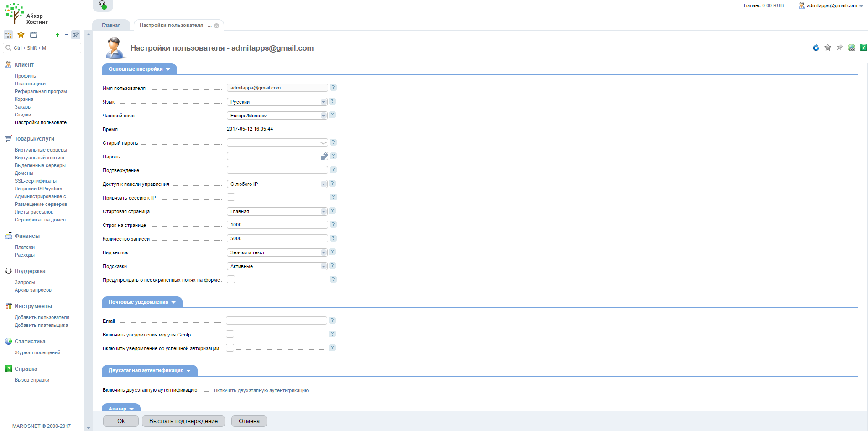Viewport: 868px width, 431px height.
Task: Close the Настройки пользователя tab
Action: tap(216, 26)
